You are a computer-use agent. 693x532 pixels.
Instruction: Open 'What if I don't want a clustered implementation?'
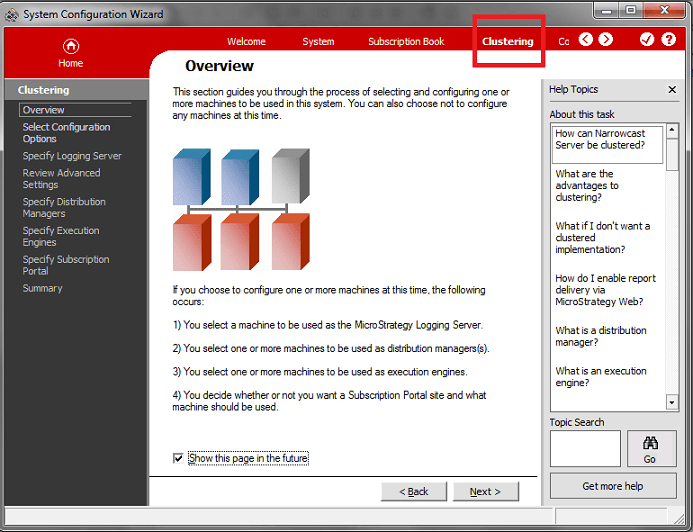pyautogui.click(x=602, y=238)
